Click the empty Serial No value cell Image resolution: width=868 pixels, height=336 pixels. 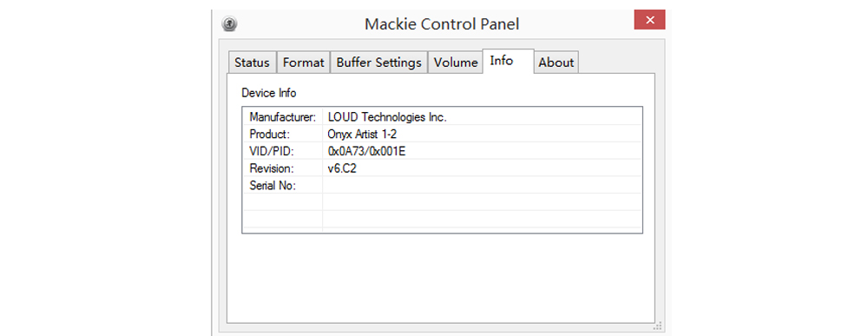pyautogui.click(x=482, y=186)
